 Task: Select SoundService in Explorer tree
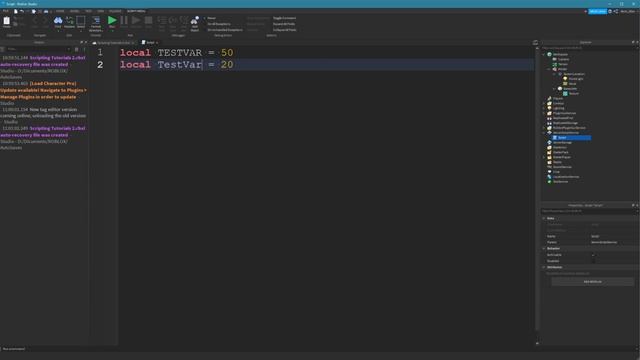click(562, 167)
